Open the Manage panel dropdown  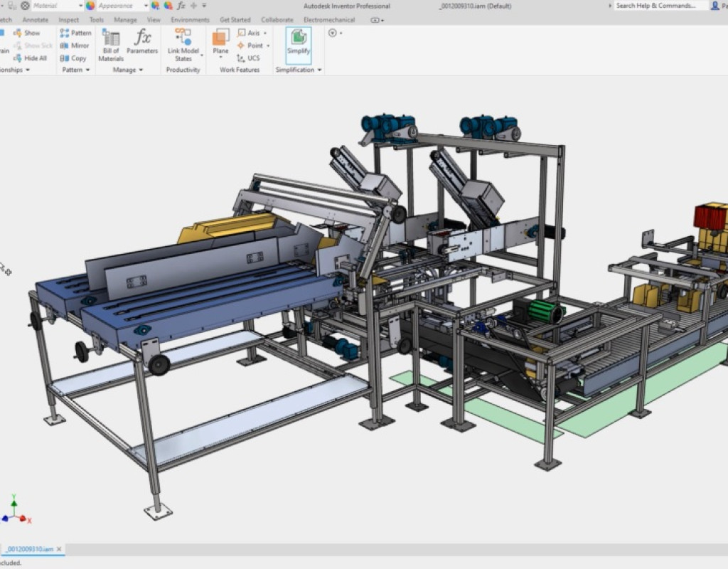pos(141,70)
